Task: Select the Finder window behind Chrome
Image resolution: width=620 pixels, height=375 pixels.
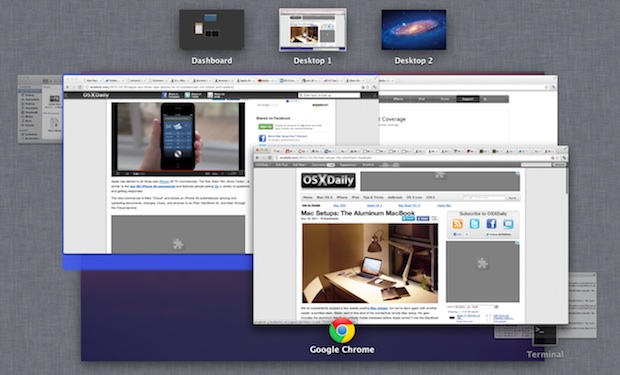Action: pos(40,109)
